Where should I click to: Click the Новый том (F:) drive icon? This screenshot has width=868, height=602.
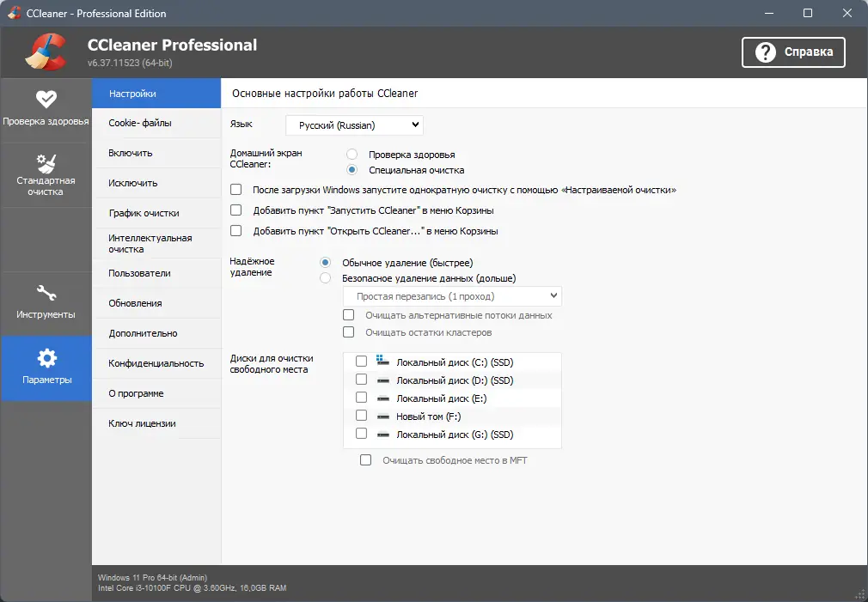click(x=382, y=417)
